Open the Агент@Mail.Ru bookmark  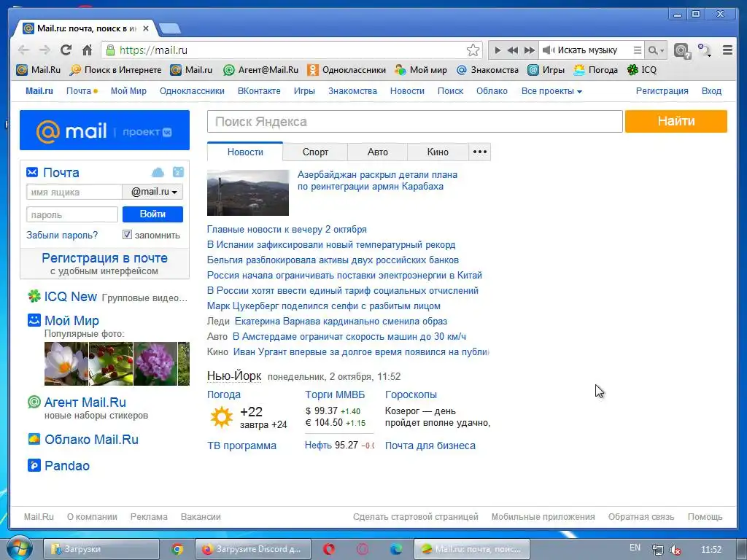pyautogui.click(x=260, y=70)
